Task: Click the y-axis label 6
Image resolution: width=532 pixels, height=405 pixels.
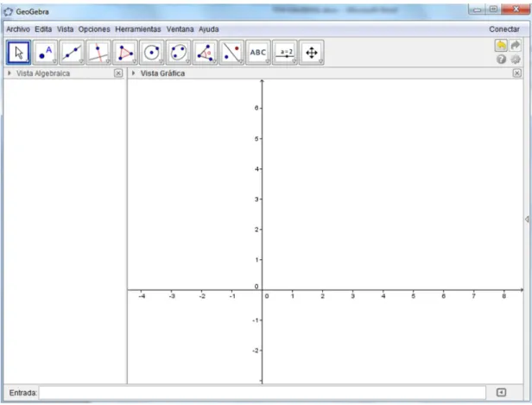Action: coord(256,108)
